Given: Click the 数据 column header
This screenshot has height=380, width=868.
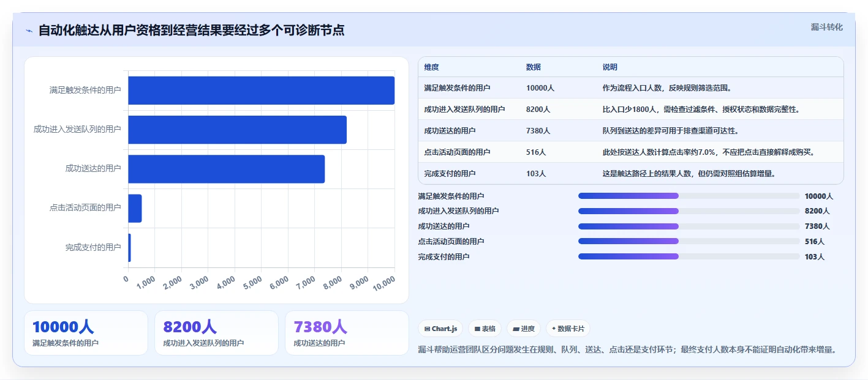Looking at the screenshot, I should tap(534, 67).
